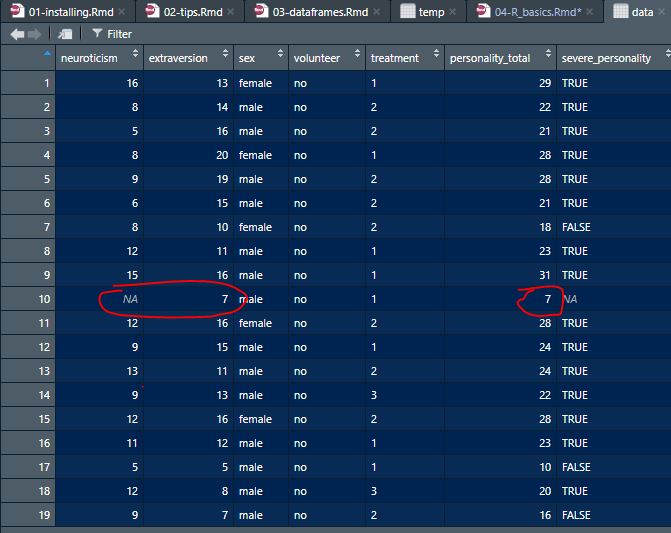Close the temp tab
Viewport: 671px width, 533px height.
[452, 12]
